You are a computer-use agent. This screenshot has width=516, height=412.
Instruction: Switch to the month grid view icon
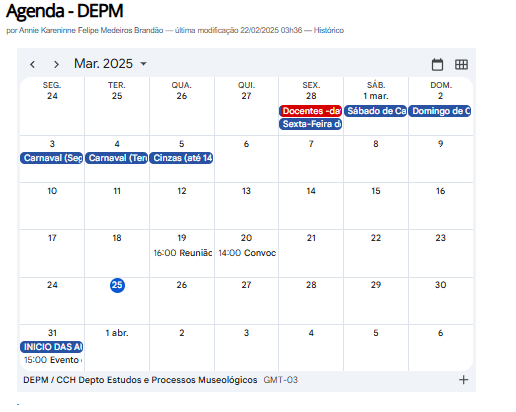coord(461,64)
